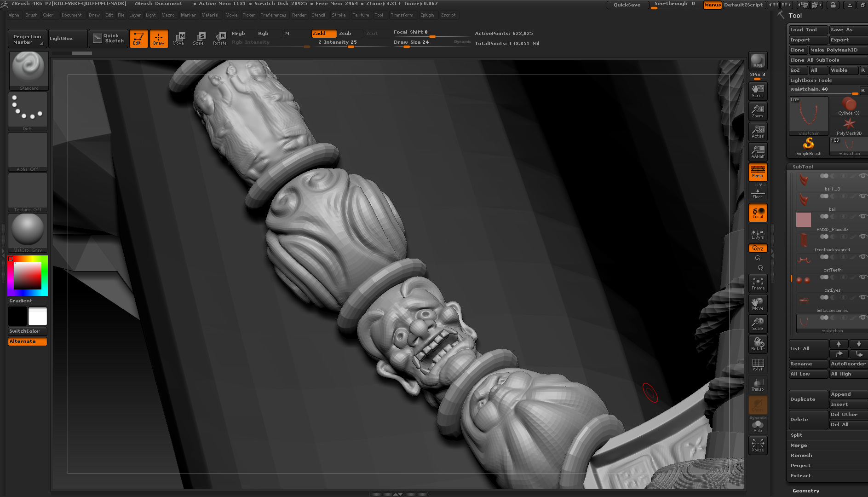Toggle visibility eye of catEyes subtool
868x497 pixels.
(863, 277)
